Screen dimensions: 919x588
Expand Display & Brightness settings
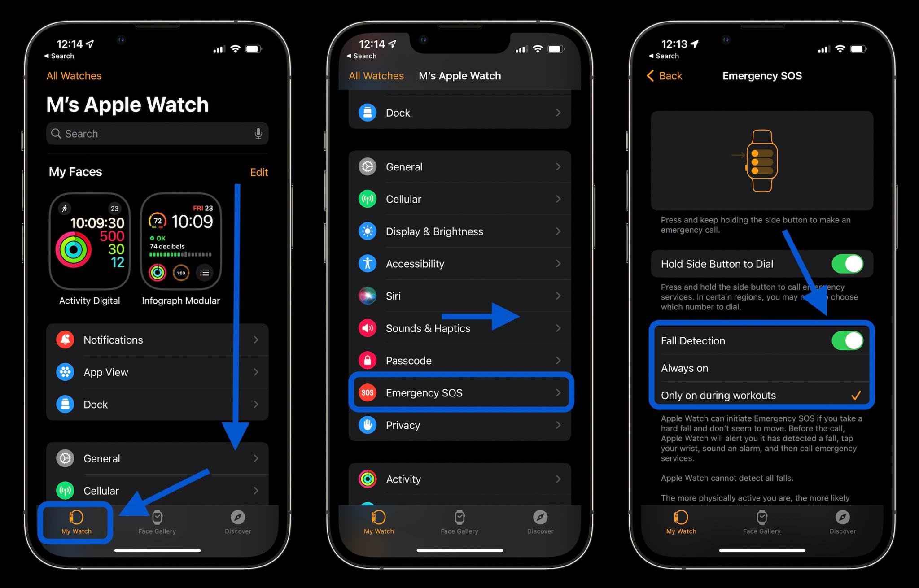pyautogui.click(x=459, y=232)
